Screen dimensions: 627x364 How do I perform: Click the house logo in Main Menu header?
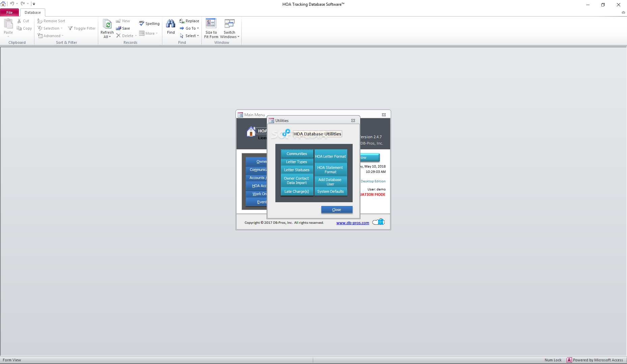coord(251,131)
